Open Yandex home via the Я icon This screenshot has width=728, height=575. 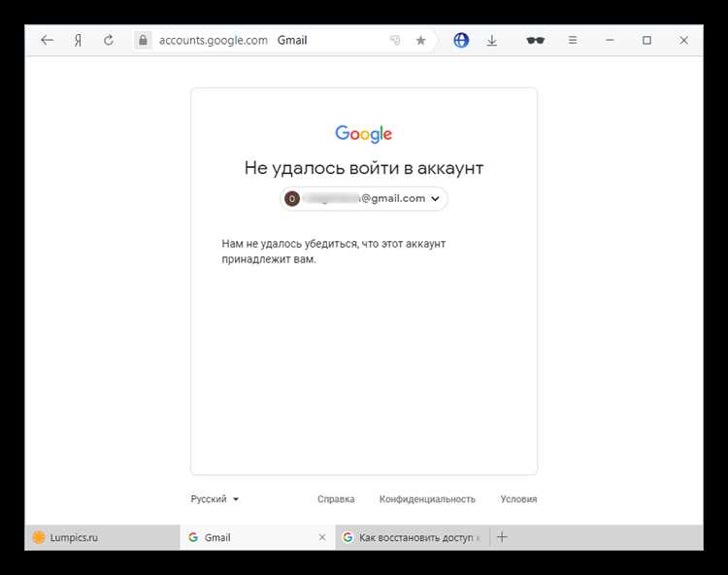[x=78, y=41]
